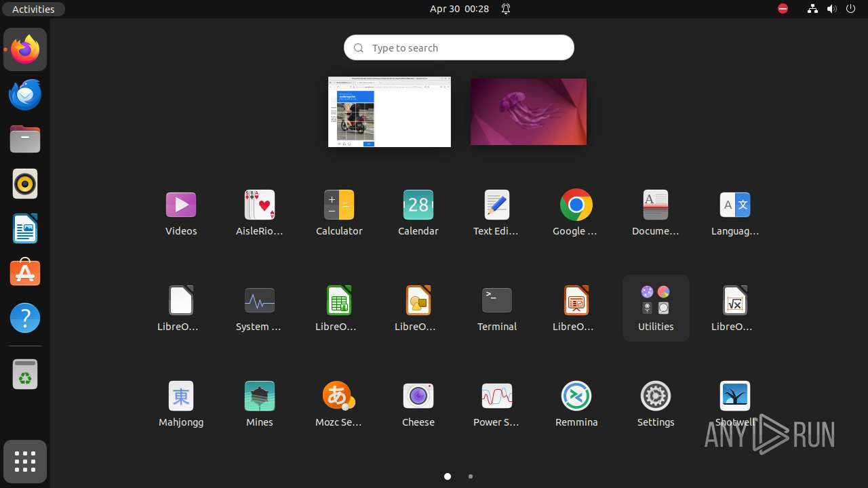Go to the second app grid page dot
The height and width of the screenshot is (488, 868).
coord(471,476)
